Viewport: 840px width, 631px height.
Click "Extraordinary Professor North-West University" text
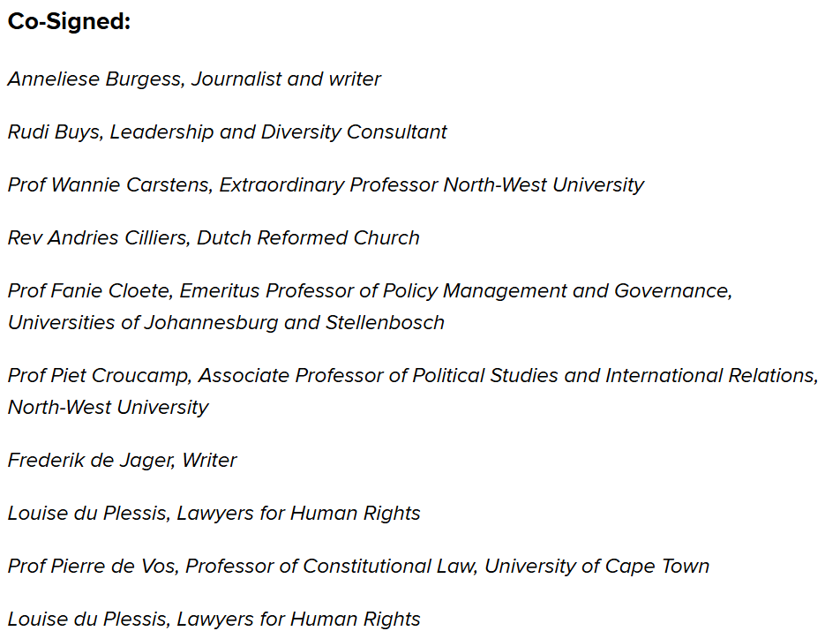point(431,184)
